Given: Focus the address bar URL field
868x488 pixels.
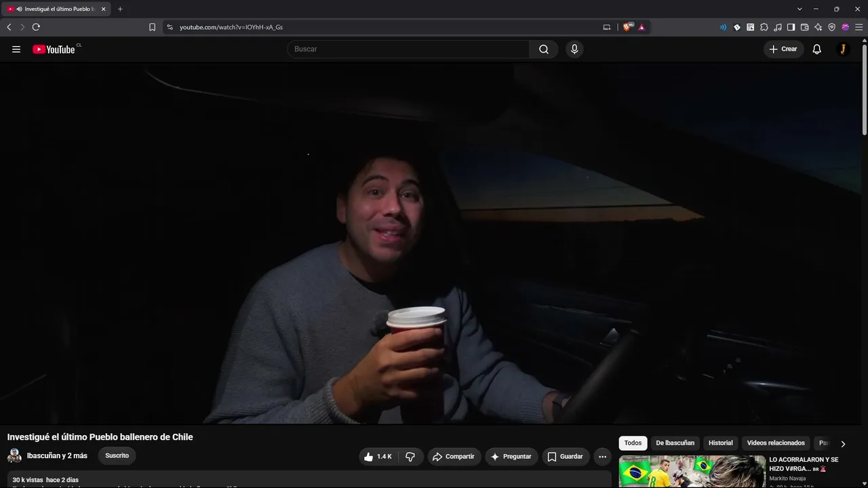Looking at the screenshot, I should click(x=387, y=27).
